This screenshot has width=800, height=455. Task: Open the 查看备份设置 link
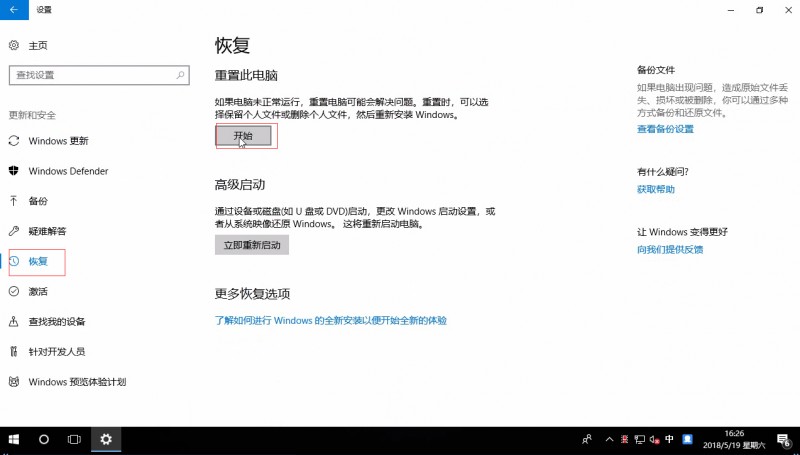pos(665,129)
